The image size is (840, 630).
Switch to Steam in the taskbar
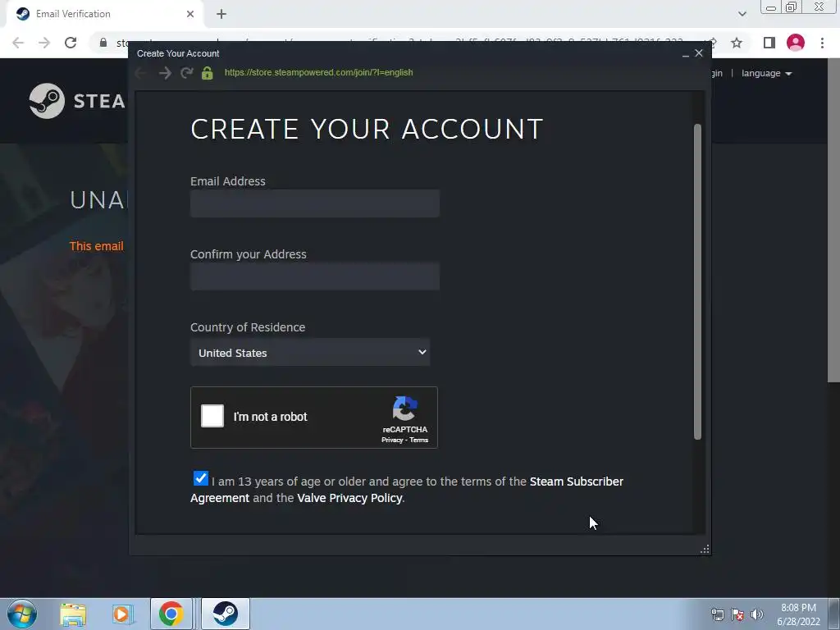point(226,614)
